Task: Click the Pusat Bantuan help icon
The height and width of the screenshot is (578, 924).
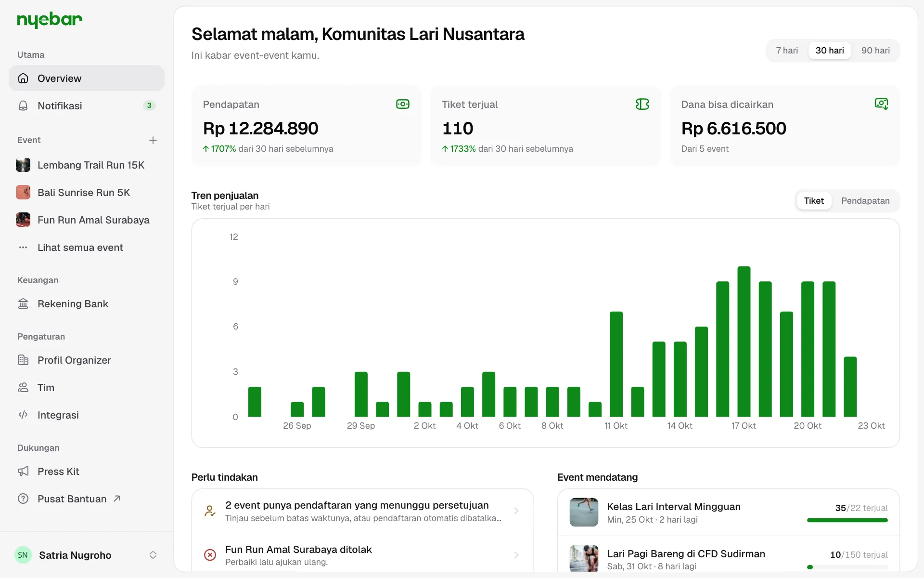Action: (23, 499)
